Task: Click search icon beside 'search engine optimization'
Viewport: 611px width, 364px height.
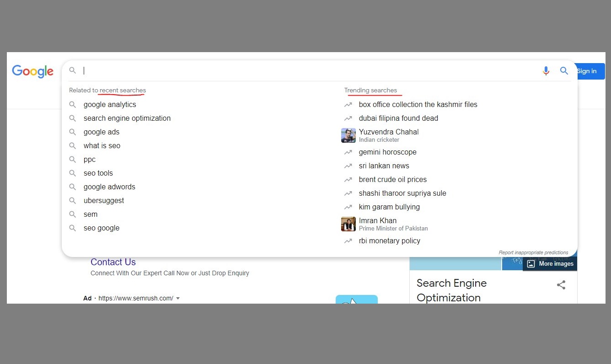Action: (72, 118)
